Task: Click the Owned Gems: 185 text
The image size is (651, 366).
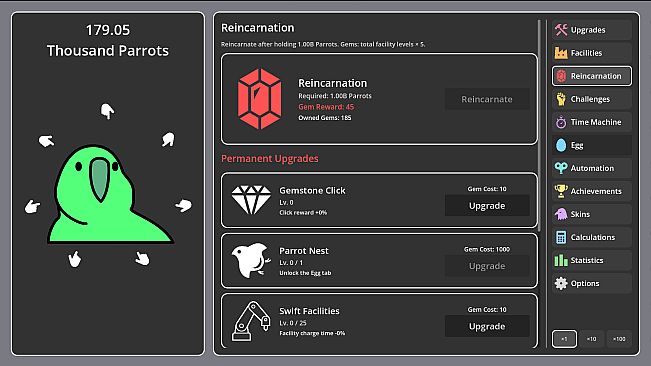Action: [x=325, y=118]
